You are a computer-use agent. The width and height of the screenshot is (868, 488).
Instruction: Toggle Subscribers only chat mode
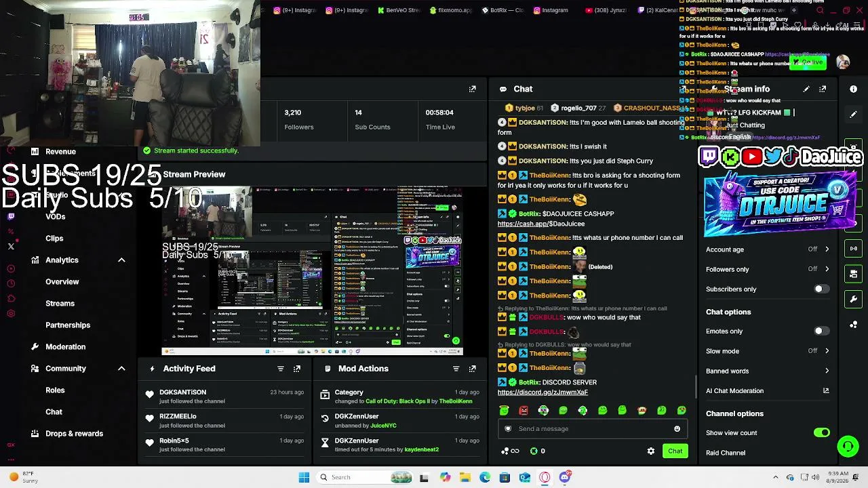tap(821, 289)
